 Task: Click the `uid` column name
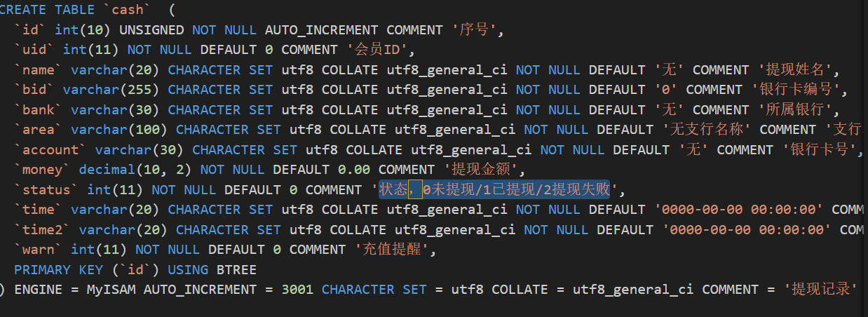(x=34, y=50)
